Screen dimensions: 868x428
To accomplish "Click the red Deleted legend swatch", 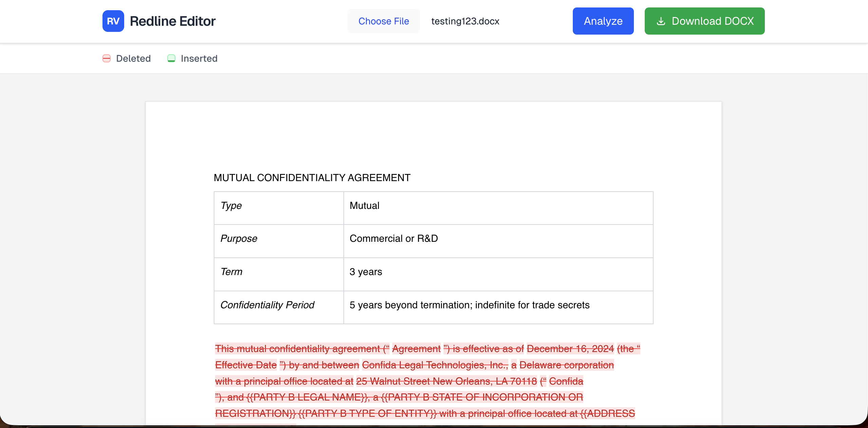I will click(x=107, y=58).
